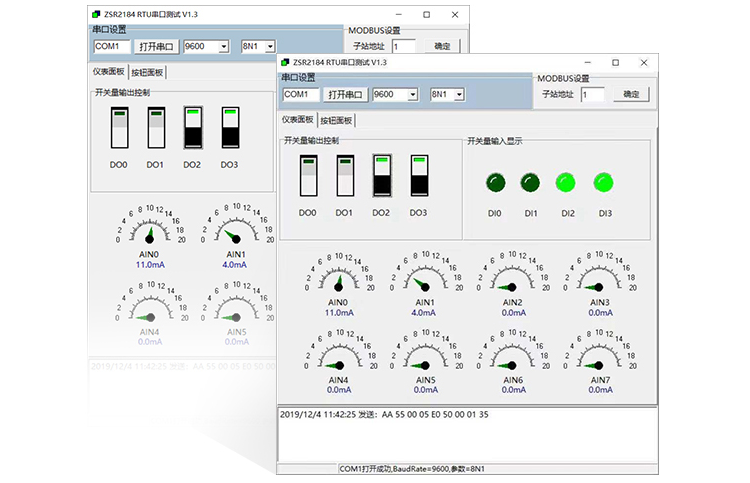
Task: Click the log line starting 2019/12/4 11:42:25
Action: [x=384, y=415]
